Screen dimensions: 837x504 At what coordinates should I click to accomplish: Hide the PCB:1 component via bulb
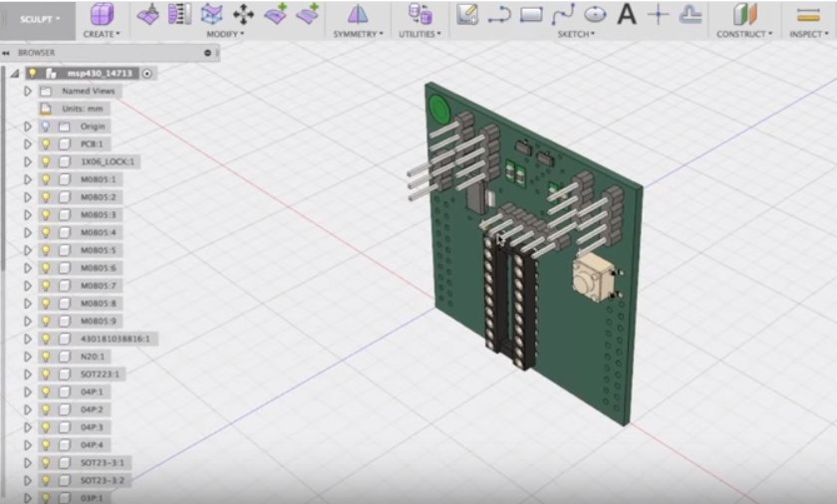click(x=46, y=144)
